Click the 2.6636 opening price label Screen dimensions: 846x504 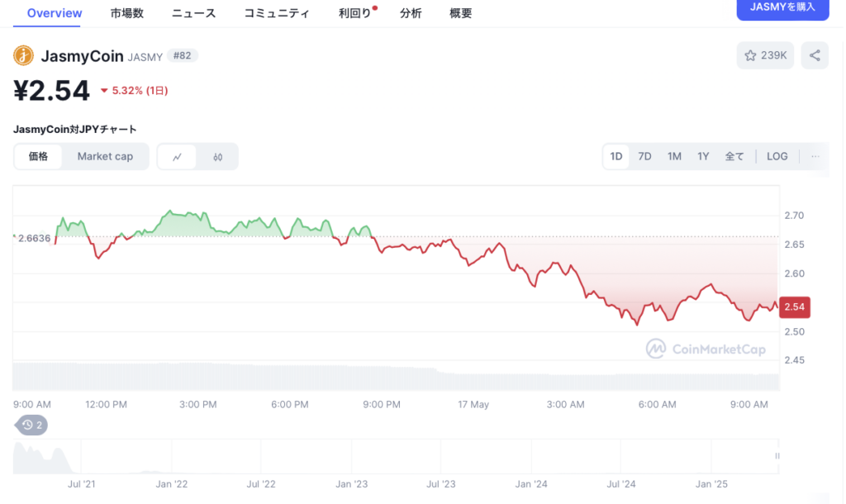(34, 239)
